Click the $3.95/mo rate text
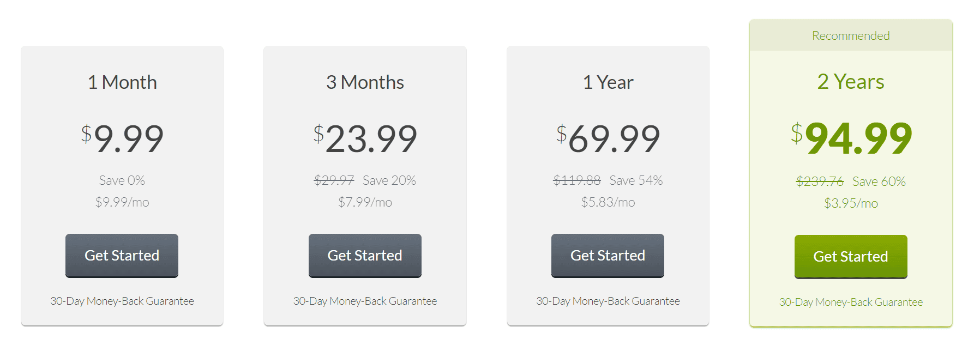 point(850,203)
